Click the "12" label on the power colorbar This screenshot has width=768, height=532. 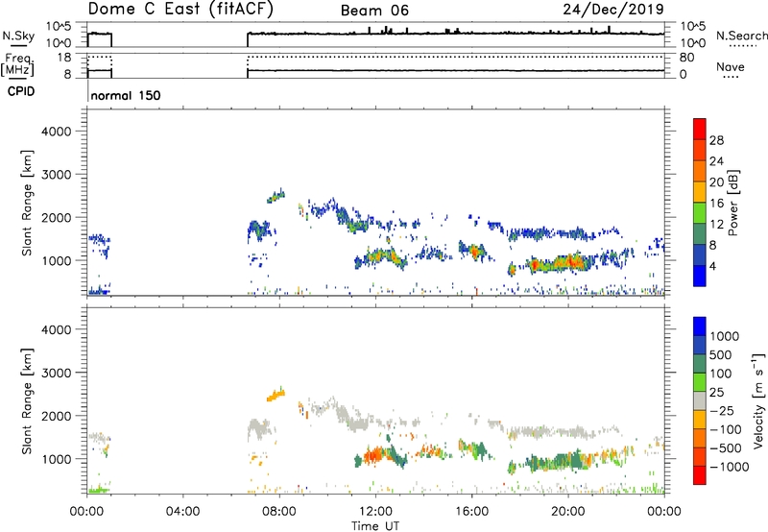click(x=716, y=225)
